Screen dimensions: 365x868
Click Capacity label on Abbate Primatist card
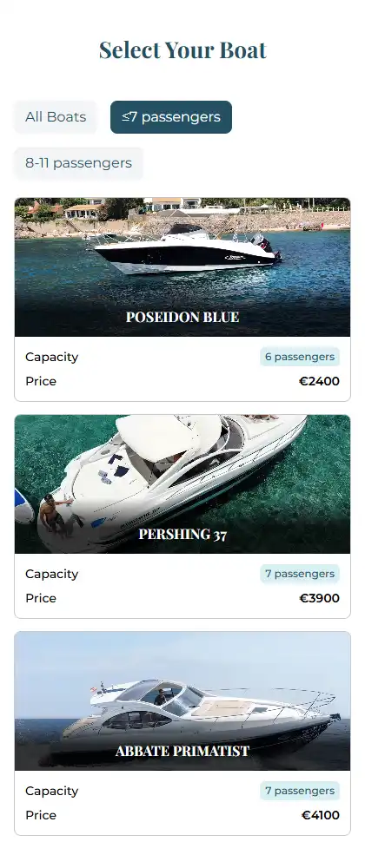pyautogui.click(x=51, y=792)
